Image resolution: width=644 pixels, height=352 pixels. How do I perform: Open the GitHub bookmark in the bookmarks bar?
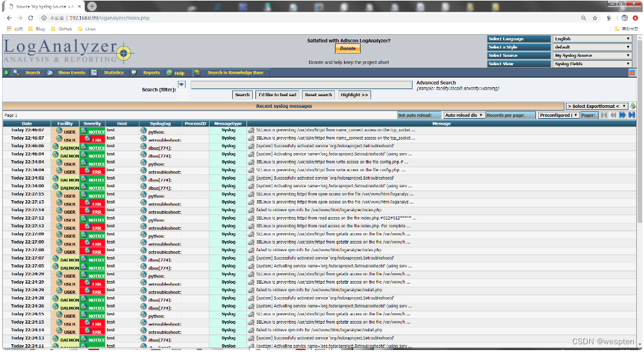click(61, 28)
